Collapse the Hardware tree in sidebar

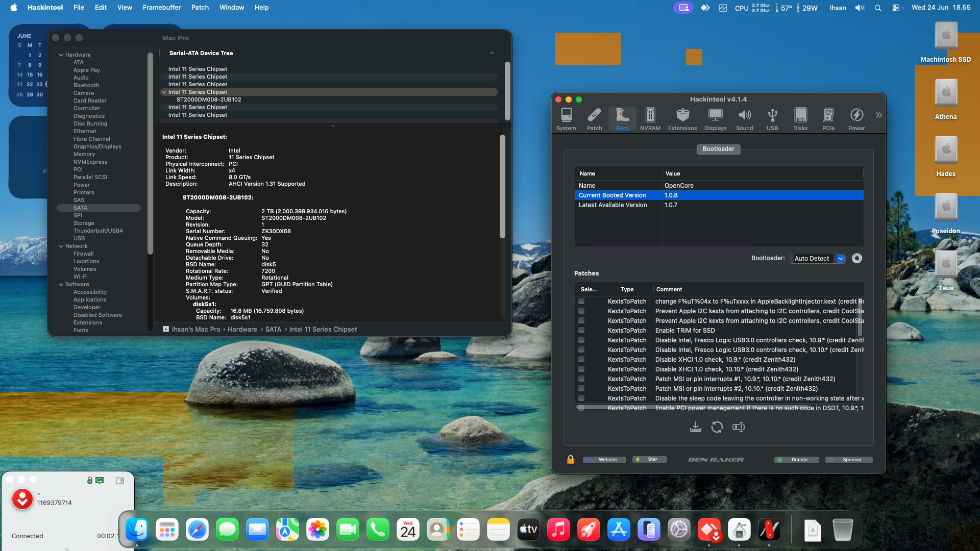[x=61, y=55]
